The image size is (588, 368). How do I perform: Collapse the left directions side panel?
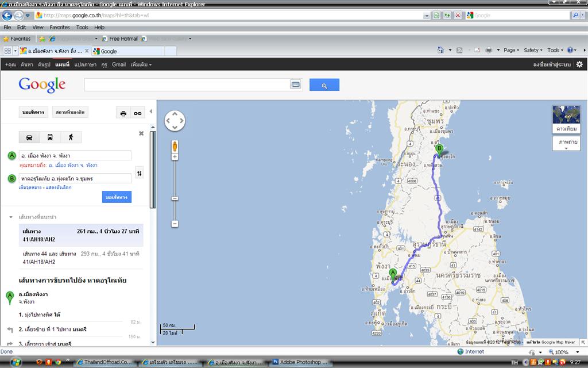[x=151, y=112]
